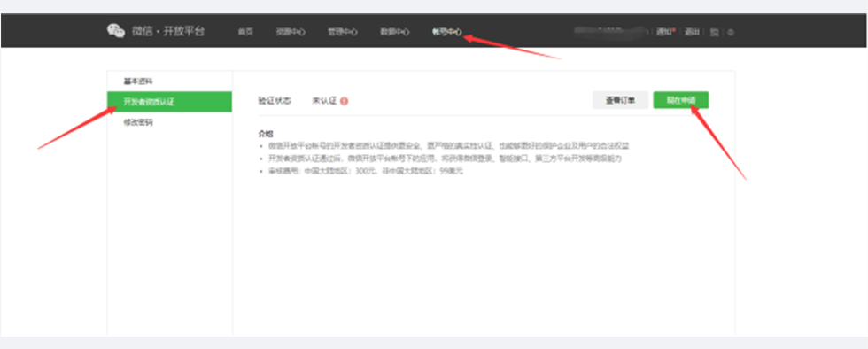Click the 未认证 status text
The image size is (868, 349).
[x=324, y=101]
